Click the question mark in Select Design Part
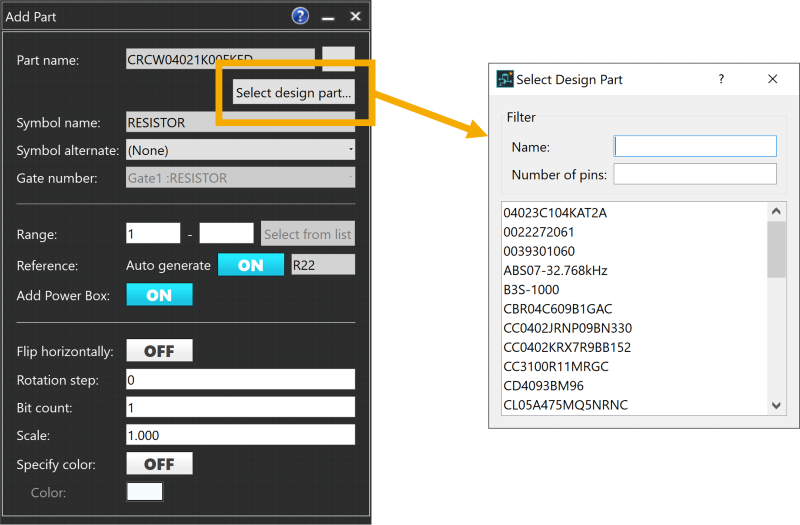 point(721,79)
